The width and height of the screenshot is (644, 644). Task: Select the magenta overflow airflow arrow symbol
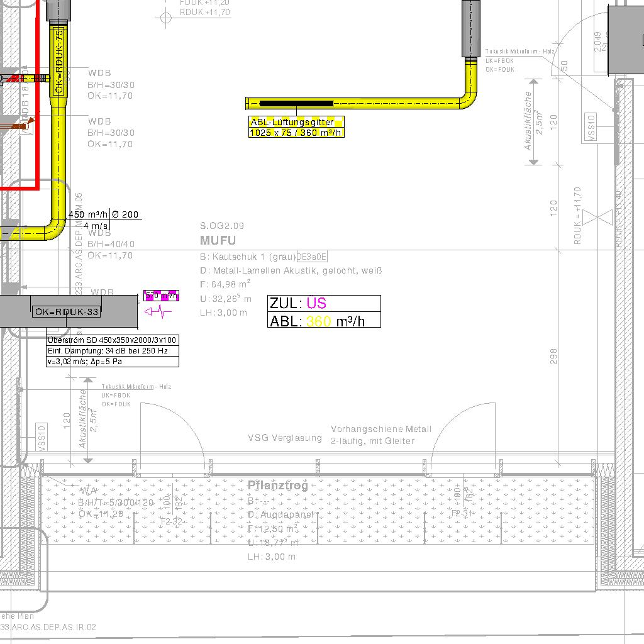point(158,311)
